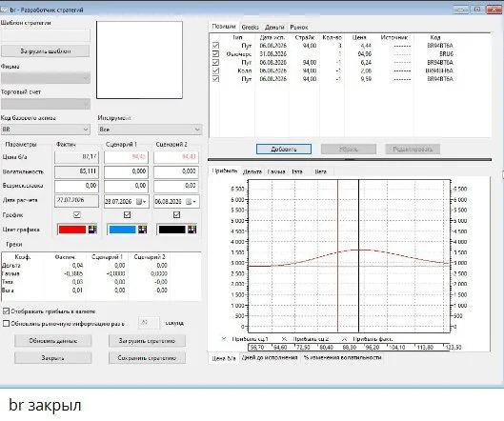
Task: Open color palette for Сценарий 1 graph
Action: (x=142, y=230)
